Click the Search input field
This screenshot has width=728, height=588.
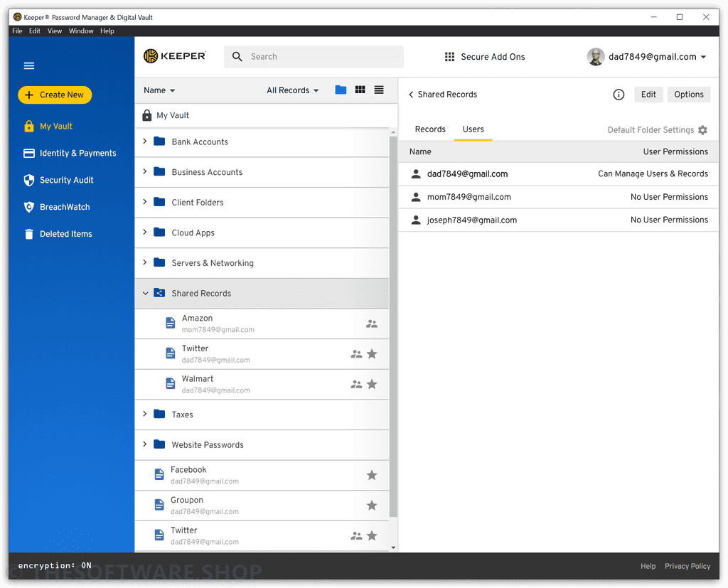pyautogui.click(x=314, y=57)
